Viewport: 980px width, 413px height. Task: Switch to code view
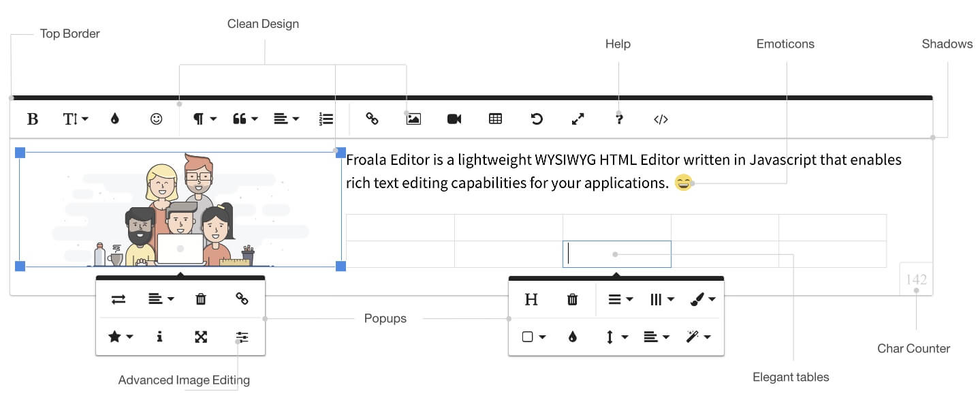(661, 119)
